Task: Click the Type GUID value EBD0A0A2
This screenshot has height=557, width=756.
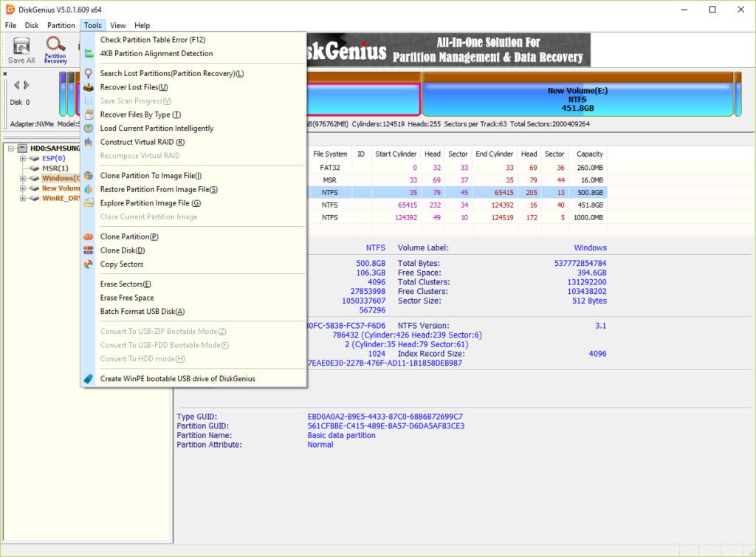Action: [385, 417]
